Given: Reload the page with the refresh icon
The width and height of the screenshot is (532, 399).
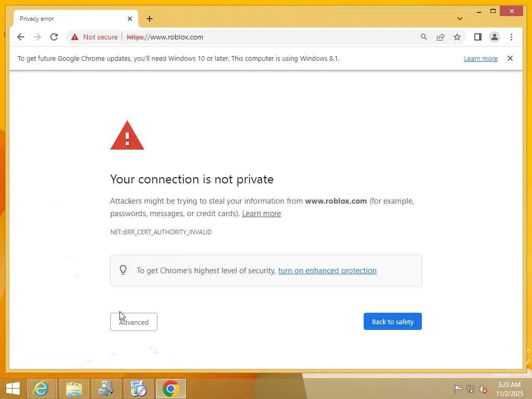Looking at the screenshot, I should click(54, 37).
